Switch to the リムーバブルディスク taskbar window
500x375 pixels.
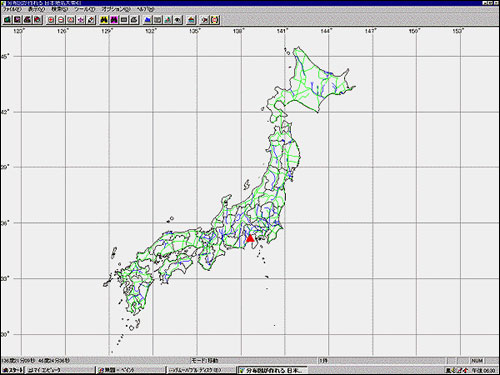(x=201, y=370)
